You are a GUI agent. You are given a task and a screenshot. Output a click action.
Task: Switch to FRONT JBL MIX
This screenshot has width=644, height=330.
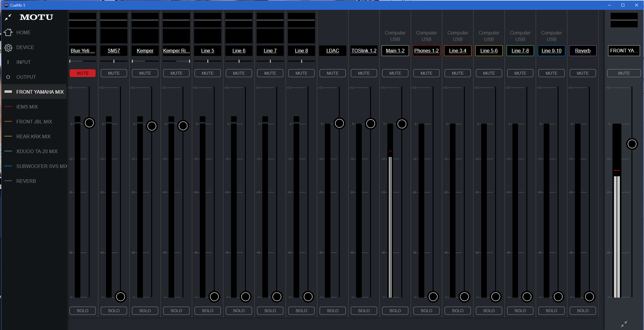pos(34,122)
